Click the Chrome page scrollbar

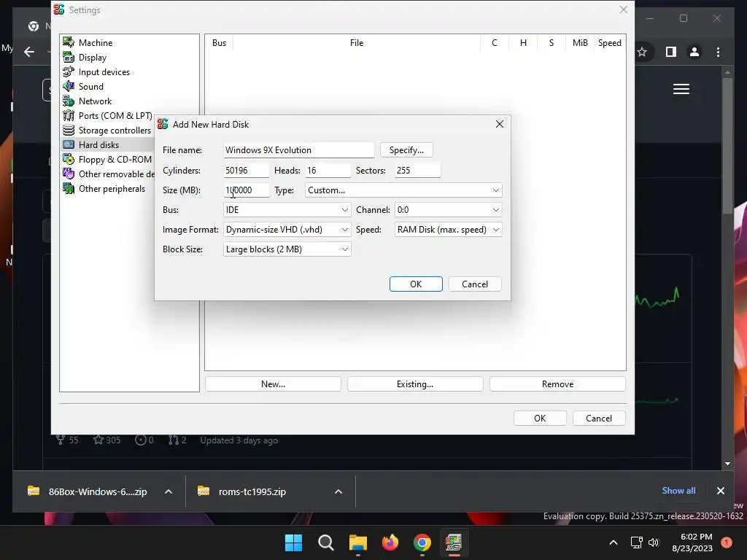[x=727, y=146]
